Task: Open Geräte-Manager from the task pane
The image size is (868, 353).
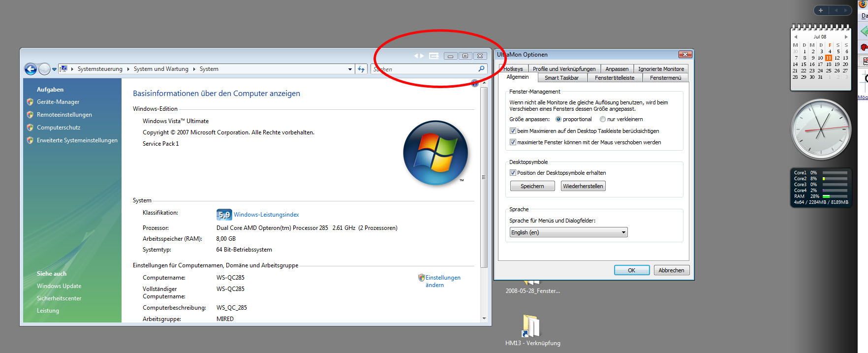Action: click(x=58, y=102)
